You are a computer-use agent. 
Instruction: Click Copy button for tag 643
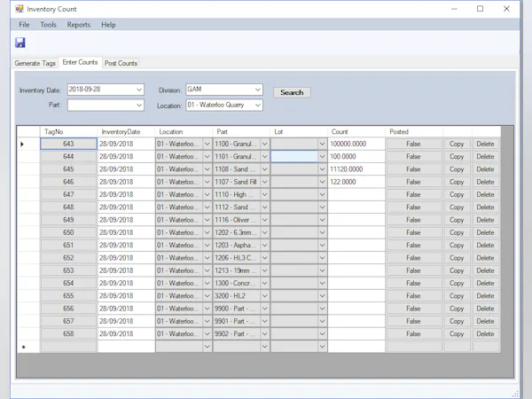pos(457,144)
